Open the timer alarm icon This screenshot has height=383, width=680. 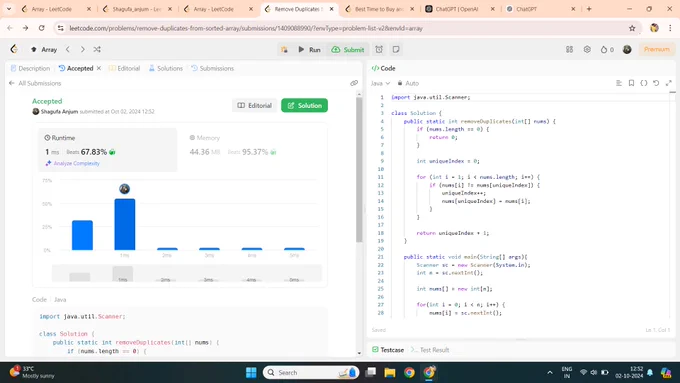pyautogui.click(x=379, y=49)
